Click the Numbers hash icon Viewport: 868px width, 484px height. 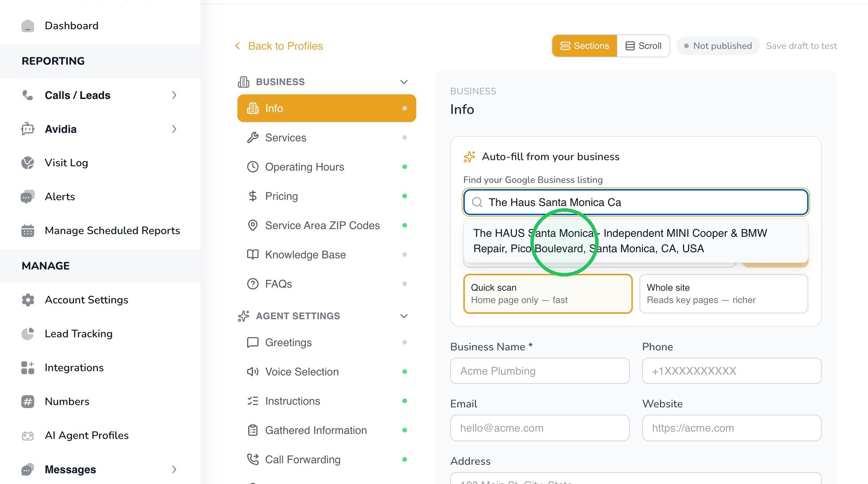pyautogui.click(x=28, y=402)
